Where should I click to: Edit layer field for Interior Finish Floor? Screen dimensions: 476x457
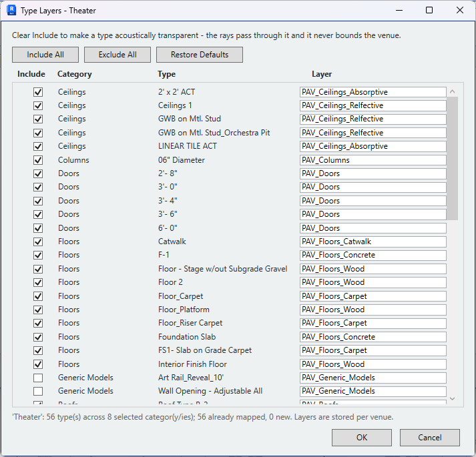click(373, 364)
